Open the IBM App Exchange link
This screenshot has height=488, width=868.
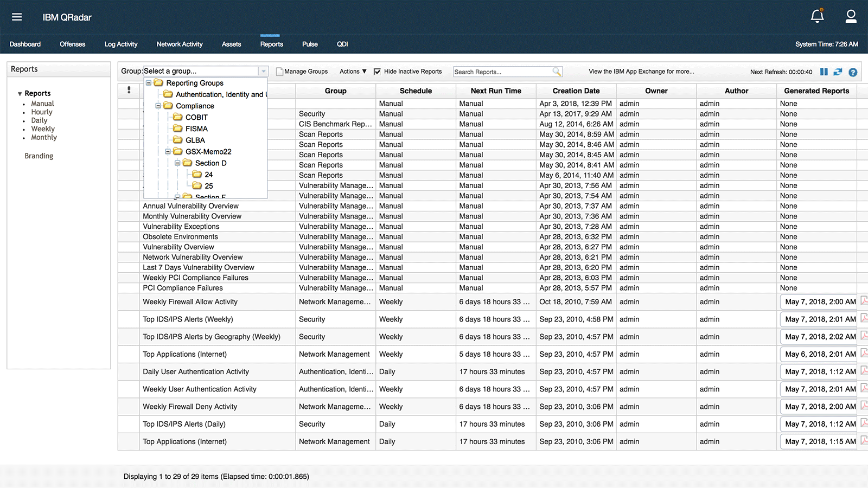tap(641, 72)
